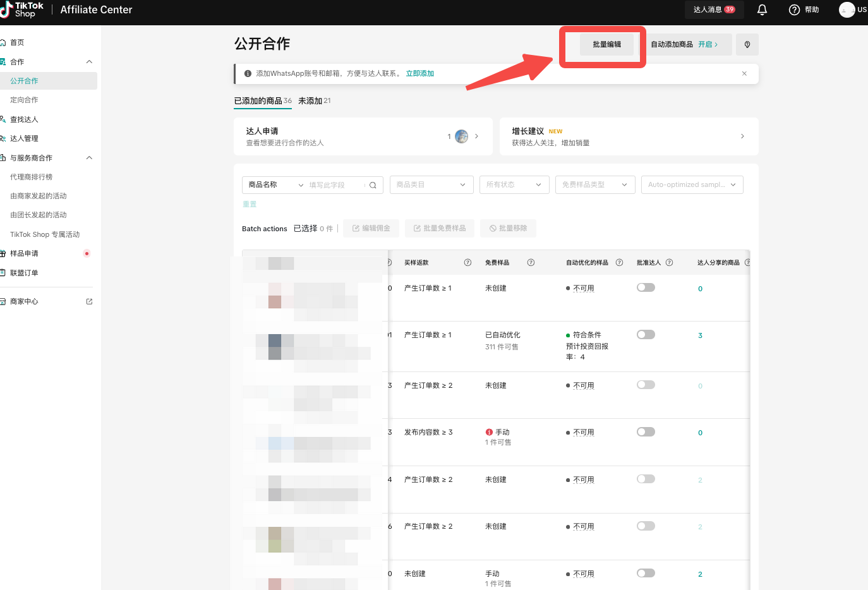868x590 pixels.
Task: Collapse the 合作 sidebar section
Action: point(89,62)
